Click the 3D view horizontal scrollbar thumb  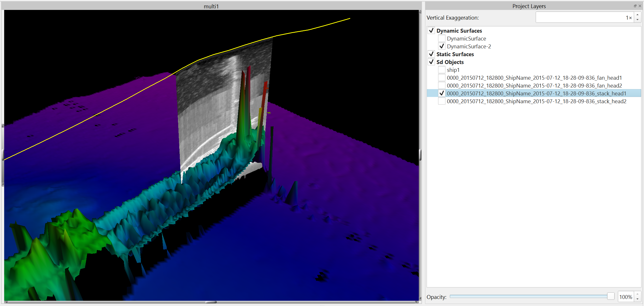211,302
